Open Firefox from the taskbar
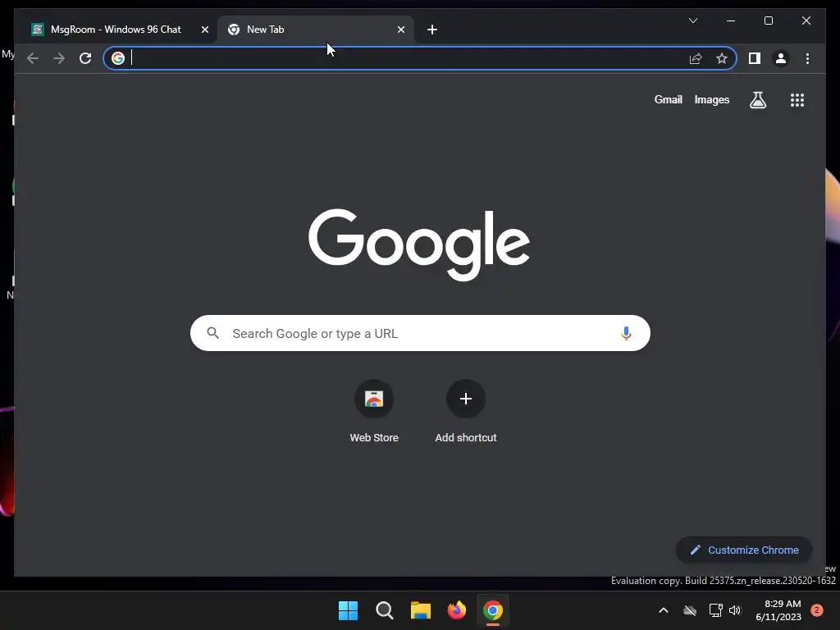This screenshot has height=630, width=840. 456,610
